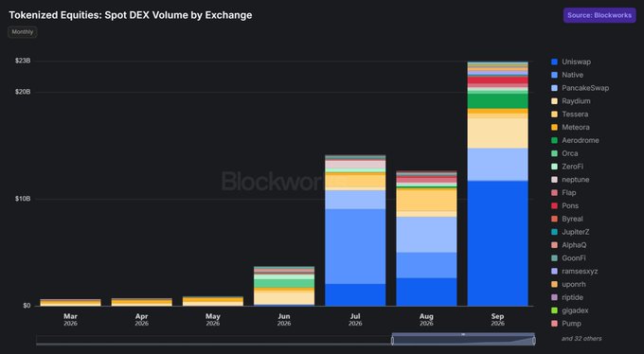This screenshot has width=644, height=354.
Task: Toggle Aerodrome series in legend
Action: pos(575,140)
